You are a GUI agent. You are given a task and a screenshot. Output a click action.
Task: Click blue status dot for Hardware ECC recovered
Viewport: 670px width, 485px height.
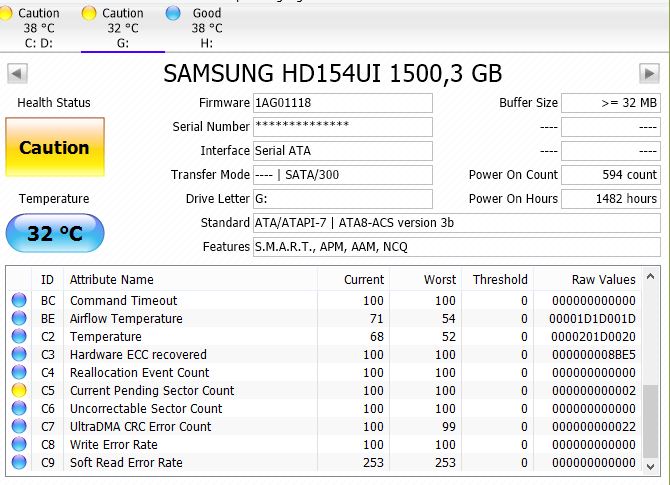click(x=19, y=354)
